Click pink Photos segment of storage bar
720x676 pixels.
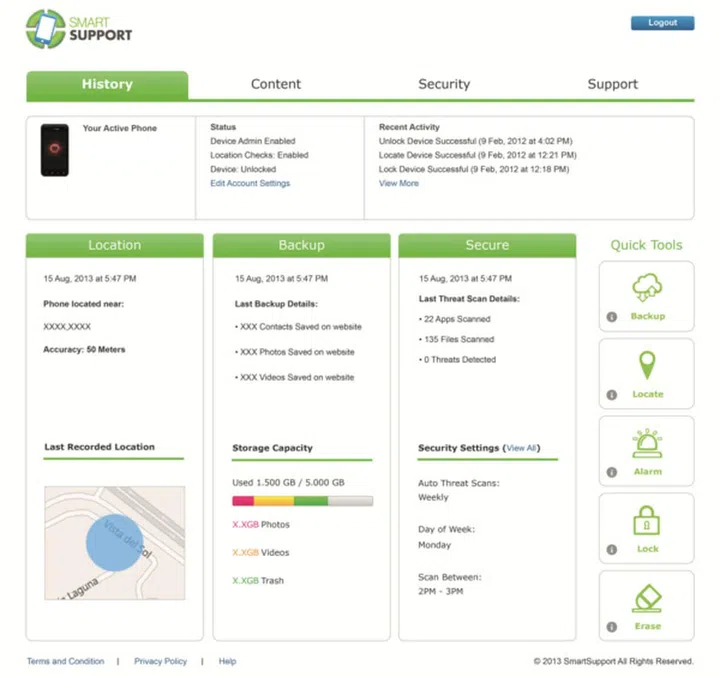coord(243,501)
